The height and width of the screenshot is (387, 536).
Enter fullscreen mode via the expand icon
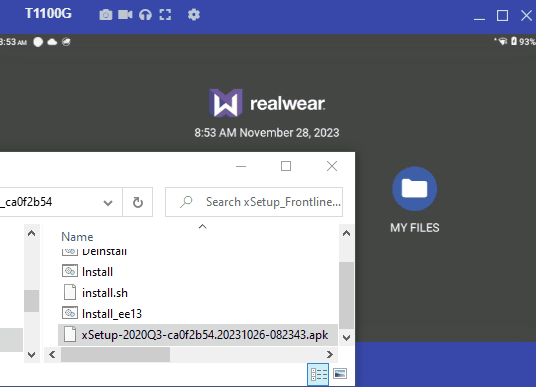(165, 15)
